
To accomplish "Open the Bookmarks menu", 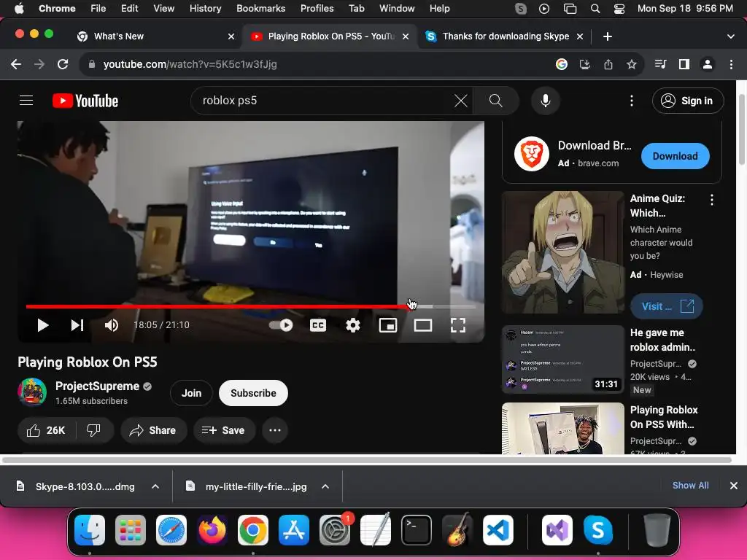I will click(x=260, y=8).
